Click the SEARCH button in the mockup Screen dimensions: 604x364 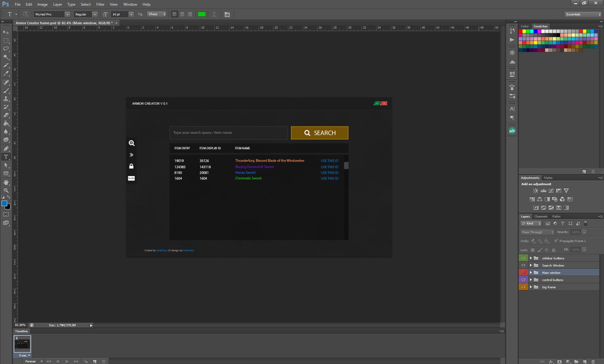pos(319,133)
